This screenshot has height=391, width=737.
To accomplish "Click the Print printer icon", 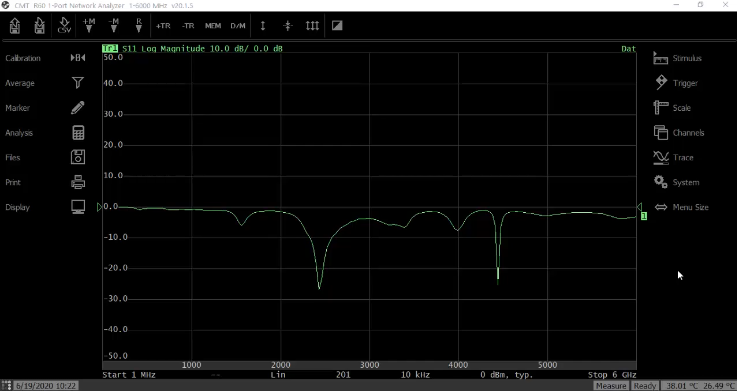I will pos(78,182).
